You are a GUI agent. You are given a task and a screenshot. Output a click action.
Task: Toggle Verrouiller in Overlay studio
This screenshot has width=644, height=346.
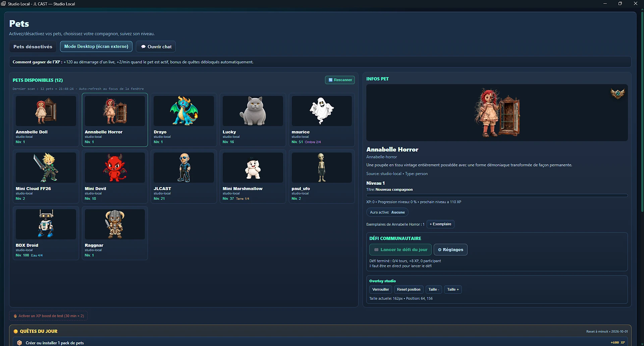click(381, 290)
